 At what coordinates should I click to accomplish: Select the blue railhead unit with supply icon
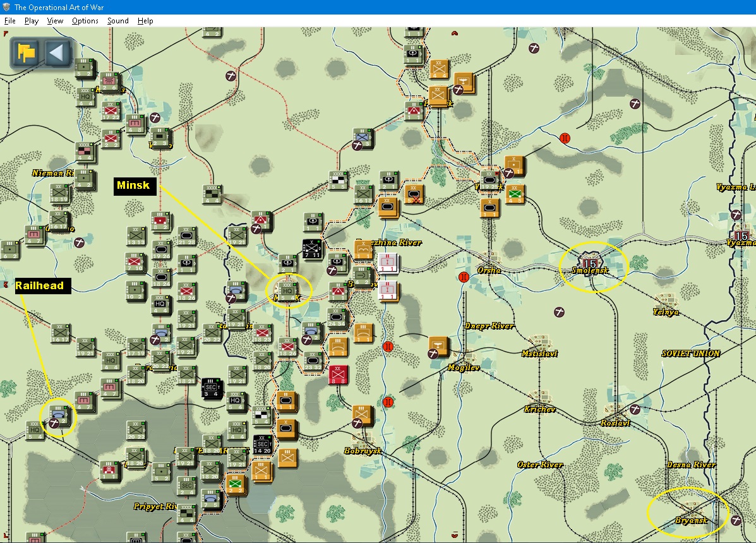tap(59, 416)
